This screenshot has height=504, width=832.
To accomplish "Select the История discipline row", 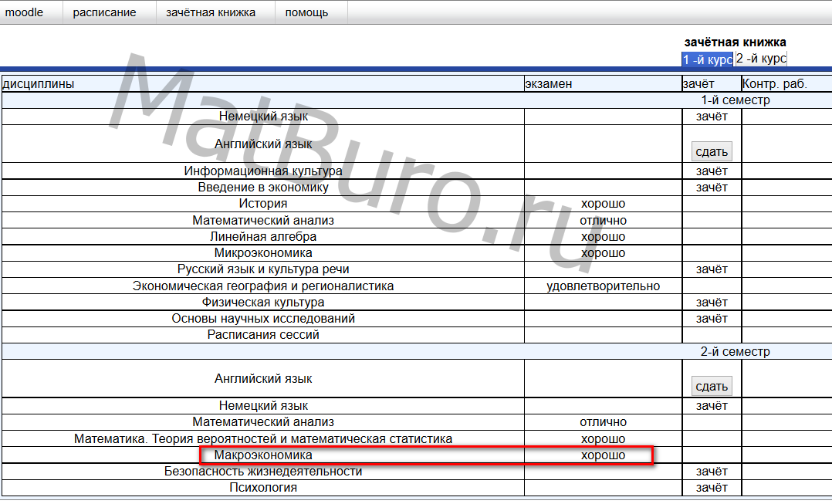I will (x=263, y=204).
